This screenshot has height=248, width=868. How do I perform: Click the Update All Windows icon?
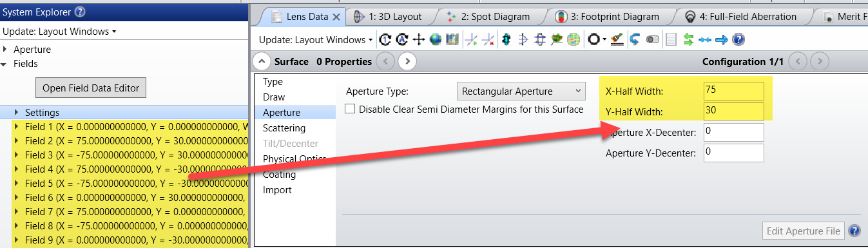402,40
